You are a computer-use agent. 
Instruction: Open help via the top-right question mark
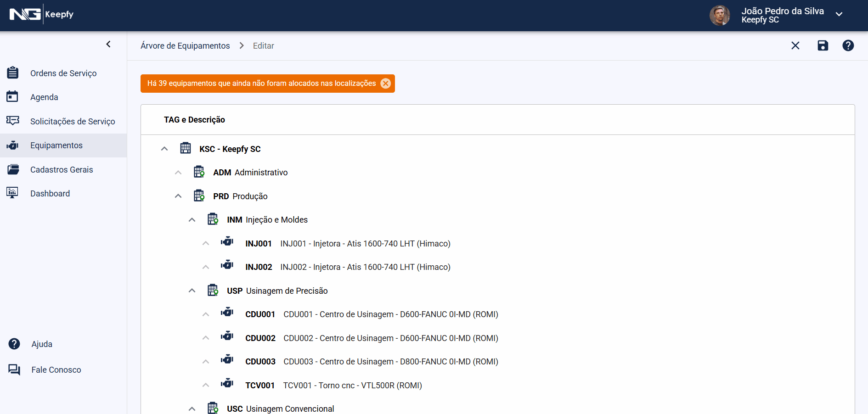848,45
